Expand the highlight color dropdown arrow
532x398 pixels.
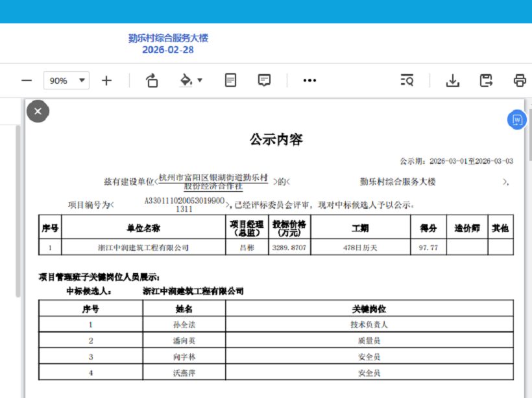click(x=200, y=80)
